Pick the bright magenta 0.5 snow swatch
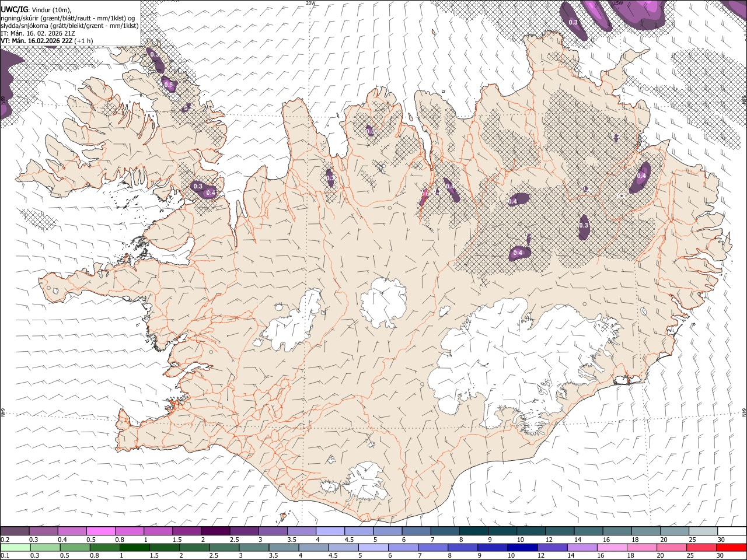 pyautogui.click(x=101, y=531)
